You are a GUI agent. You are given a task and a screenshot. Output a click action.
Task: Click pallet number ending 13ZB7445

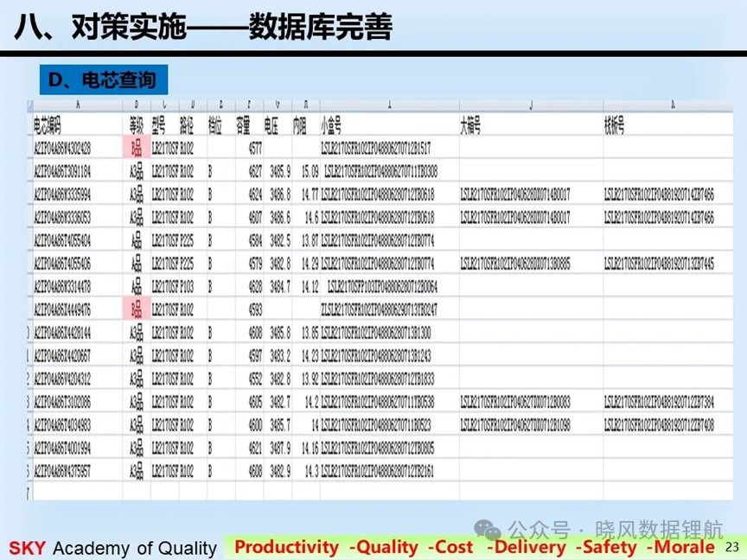pyautogui.click(x=660, y=264)
